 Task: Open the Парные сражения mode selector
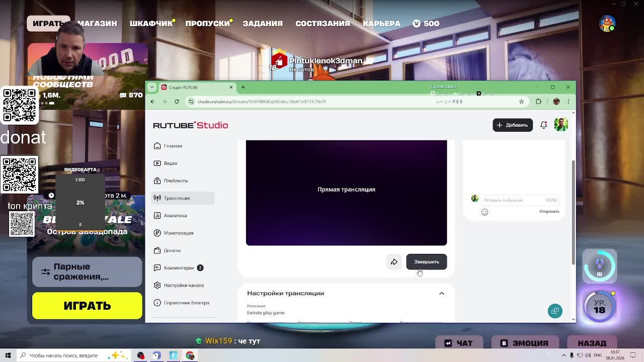[87, 271]
